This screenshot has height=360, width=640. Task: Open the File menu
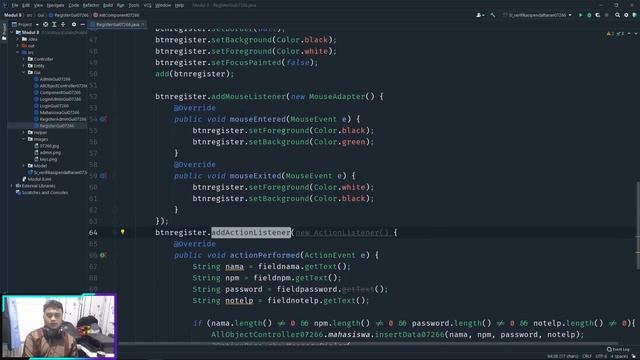click(15, 5)
